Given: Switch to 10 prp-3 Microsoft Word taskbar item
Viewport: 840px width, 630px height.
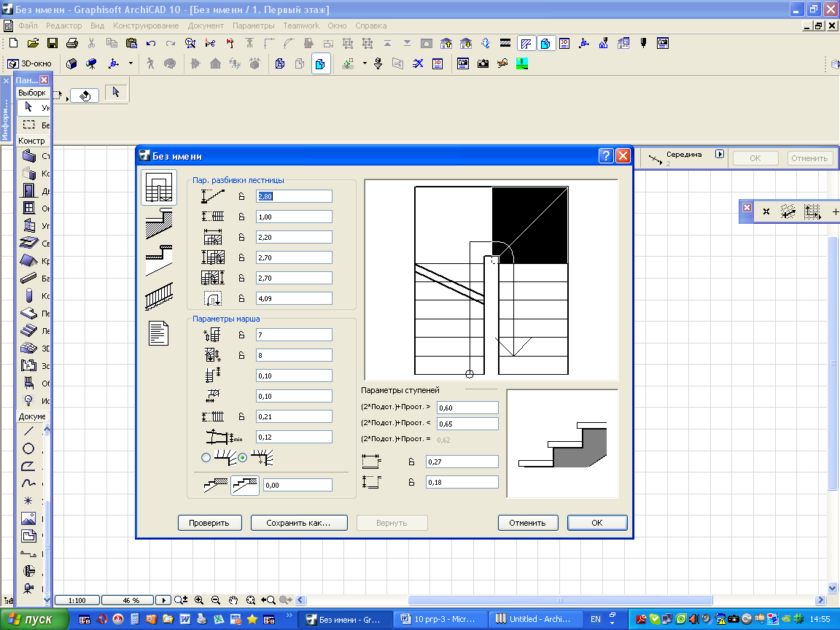Looking at the screenshot, I should (440, 619).
